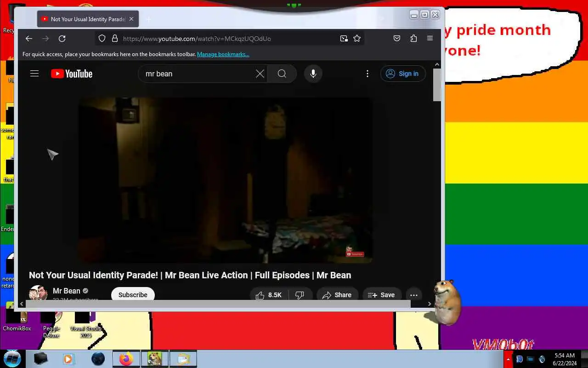Open the Pocket save icon
The height and width of the screenshot is (368, 588).
[397, 39]
